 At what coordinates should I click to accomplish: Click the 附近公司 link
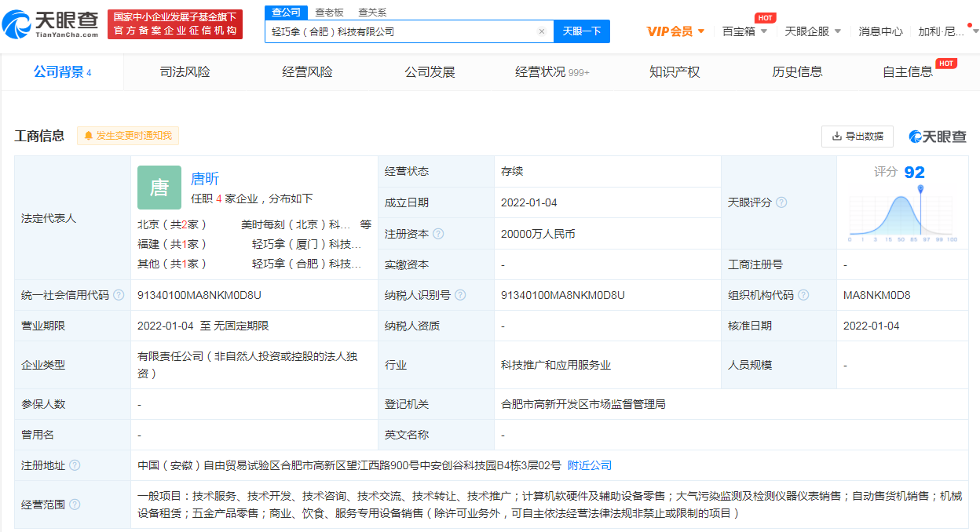pos(589,465)
